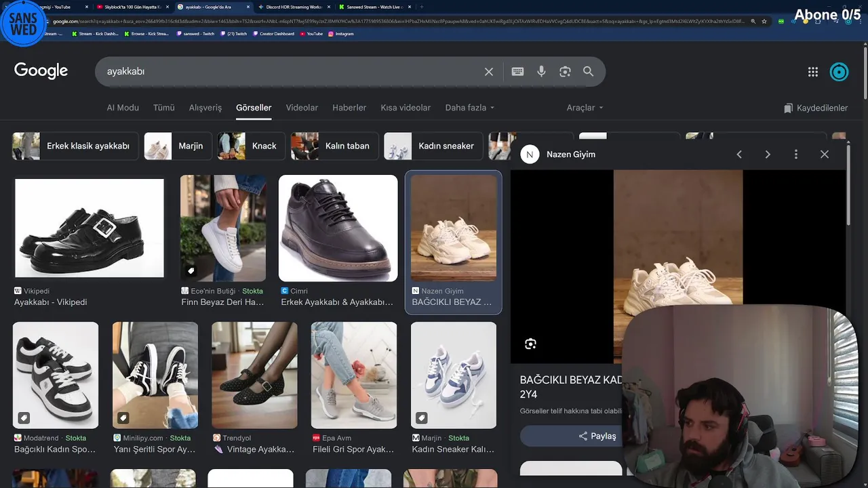Show previous image in preview panel
The image size is (868, 488).
tap(739, 155)
